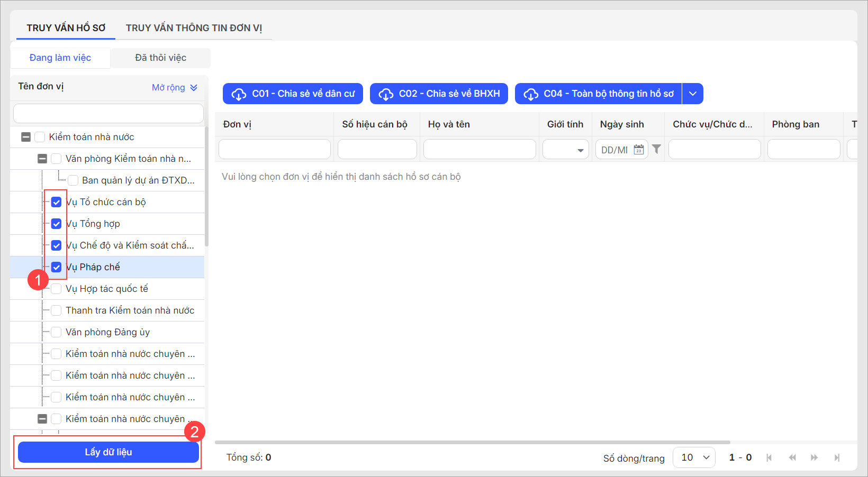Click the horizontal scrollbar under the table
Screen dimensions: 868x477
click(472, 442)
